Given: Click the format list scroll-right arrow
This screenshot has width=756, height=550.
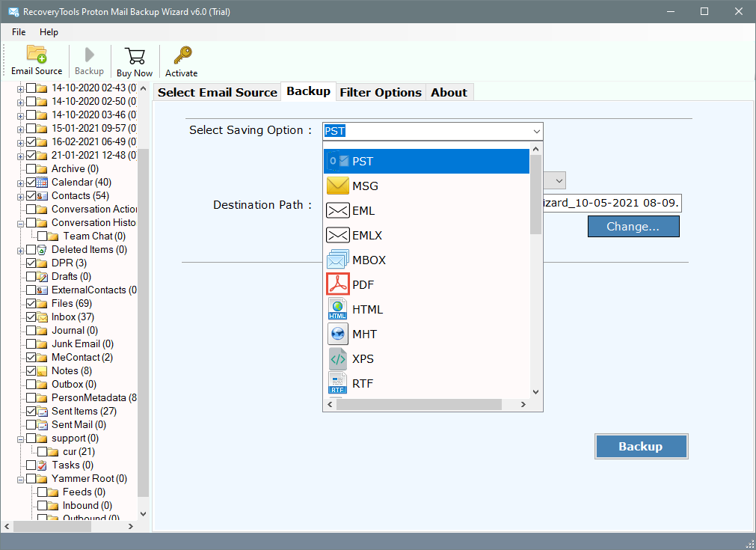Looking at the screenshot, I should point(523,404).
